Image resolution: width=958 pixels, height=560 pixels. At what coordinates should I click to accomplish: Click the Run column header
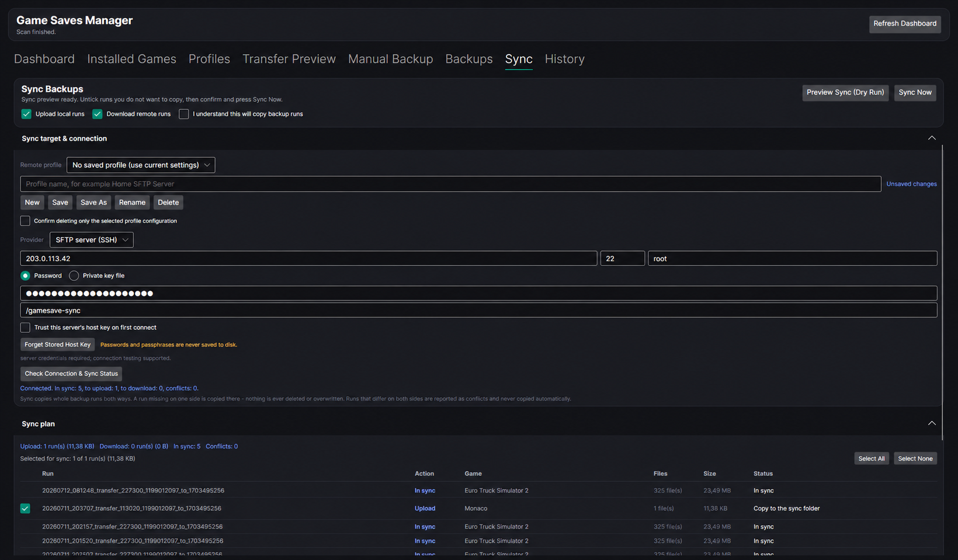click(48, 474)
